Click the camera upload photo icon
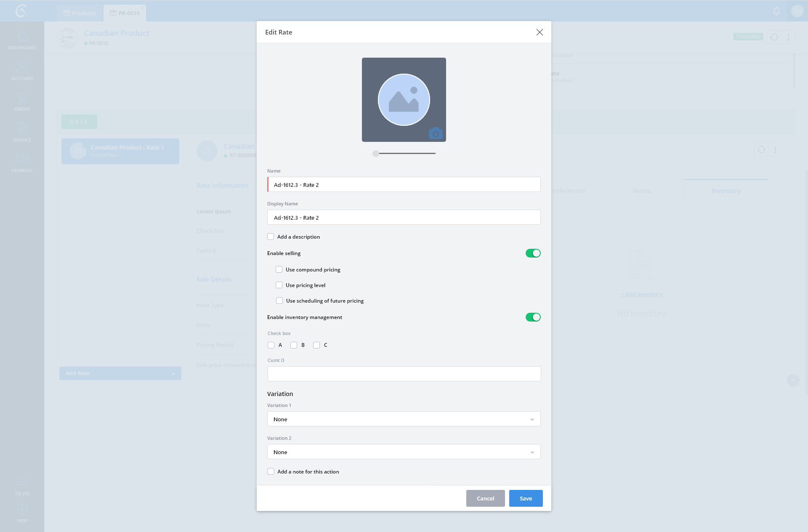Image resolution: width=808 pixels, height=532 pixels. click(436, 133)
